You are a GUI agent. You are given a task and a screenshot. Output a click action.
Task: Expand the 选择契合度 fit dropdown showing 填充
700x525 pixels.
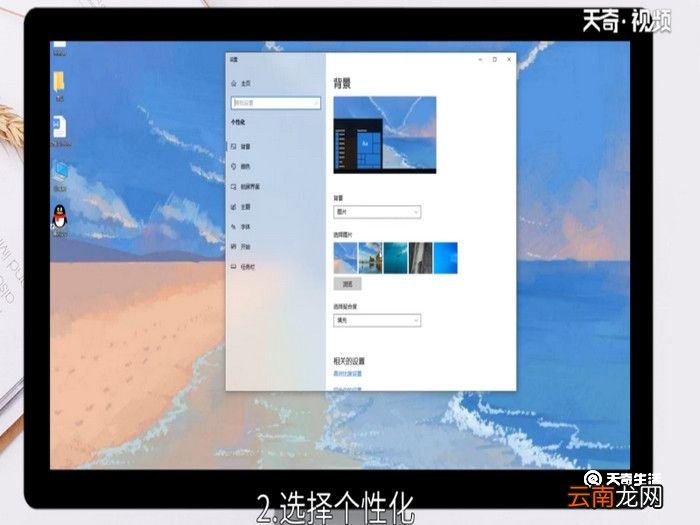click(377, 321)
